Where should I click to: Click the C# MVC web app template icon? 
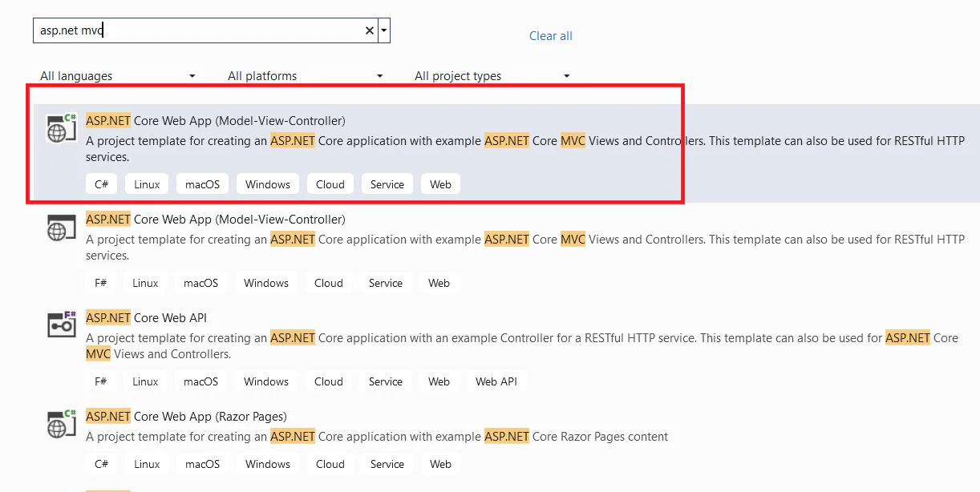61,128
